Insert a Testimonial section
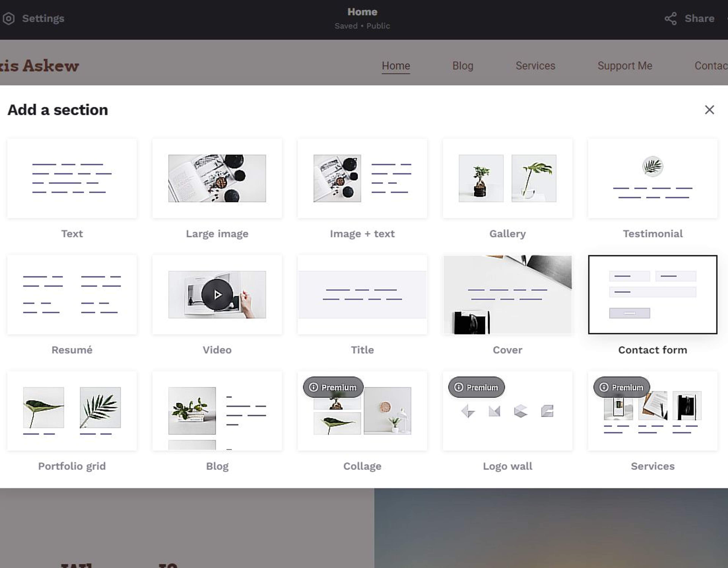 click(653, 179)
